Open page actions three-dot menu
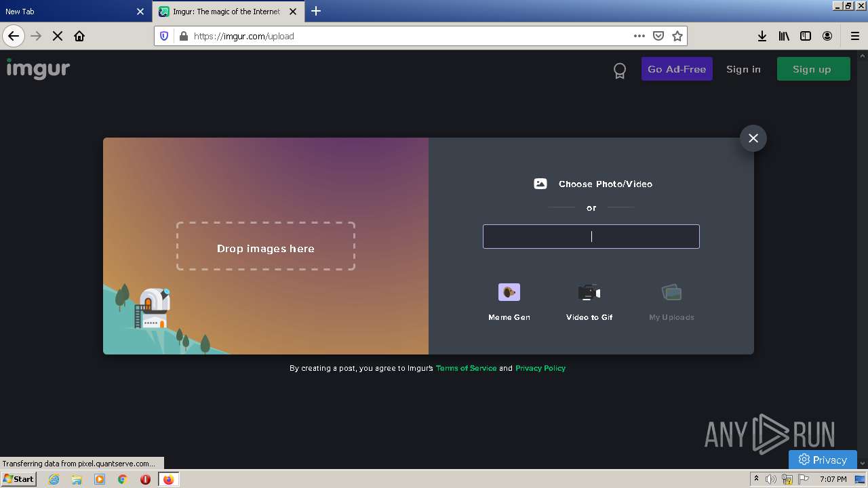 tap(639, 36)
